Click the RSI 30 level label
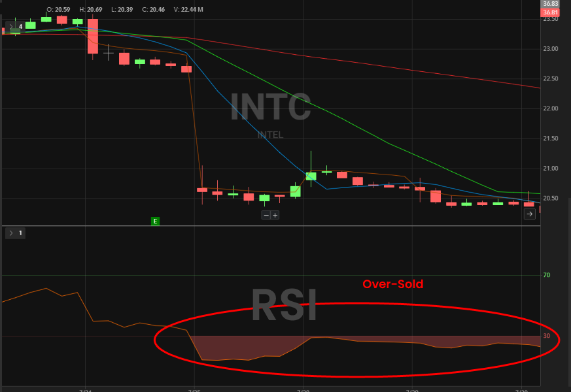Viewport: 571px width, 392px height. pyautogui.click(x=547, y=336)
